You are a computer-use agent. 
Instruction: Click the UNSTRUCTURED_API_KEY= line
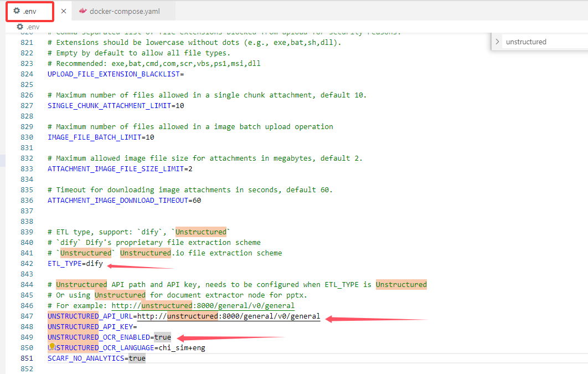tap(92, 326)
